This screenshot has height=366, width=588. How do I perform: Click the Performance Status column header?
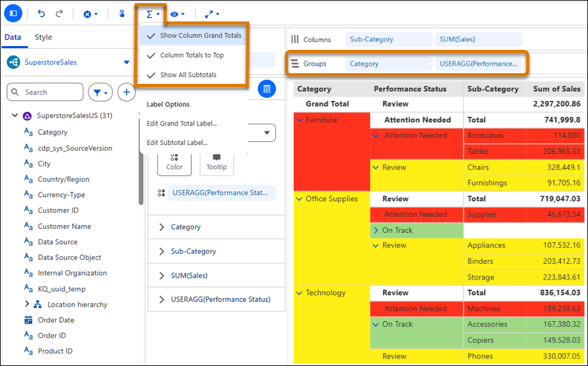click(x=410, y=89)
